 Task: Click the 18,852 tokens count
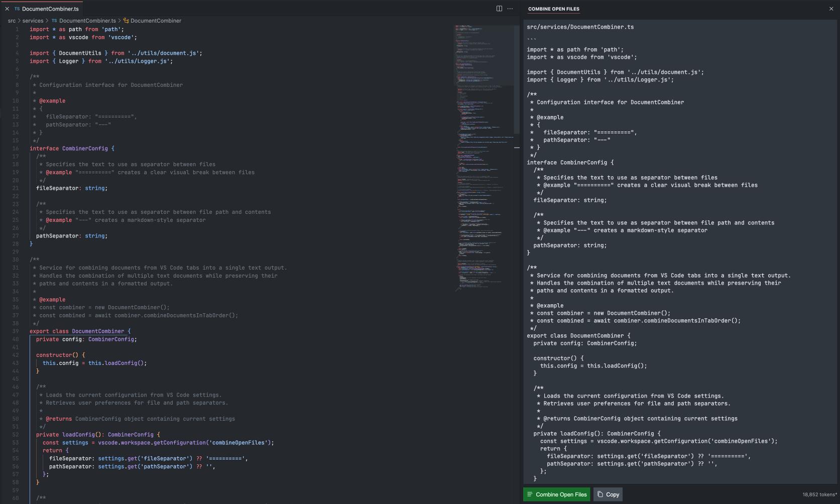click(x=819, y=494)
